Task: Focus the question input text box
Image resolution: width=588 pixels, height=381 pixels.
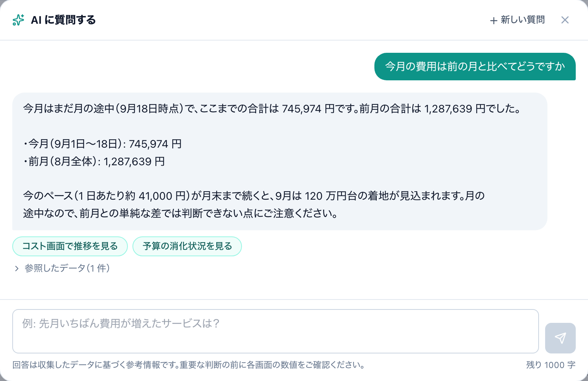Action: [276, 331]
